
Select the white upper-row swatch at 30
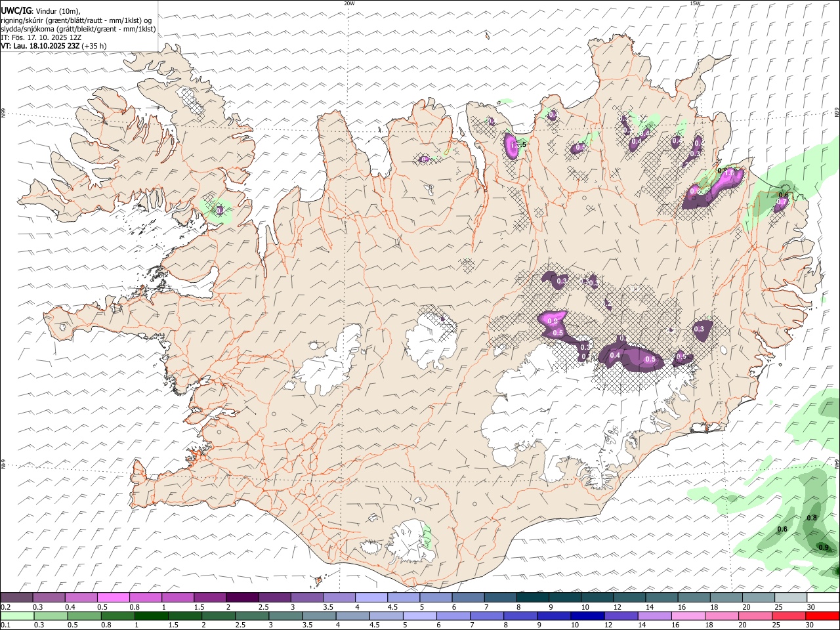[823, 597]
